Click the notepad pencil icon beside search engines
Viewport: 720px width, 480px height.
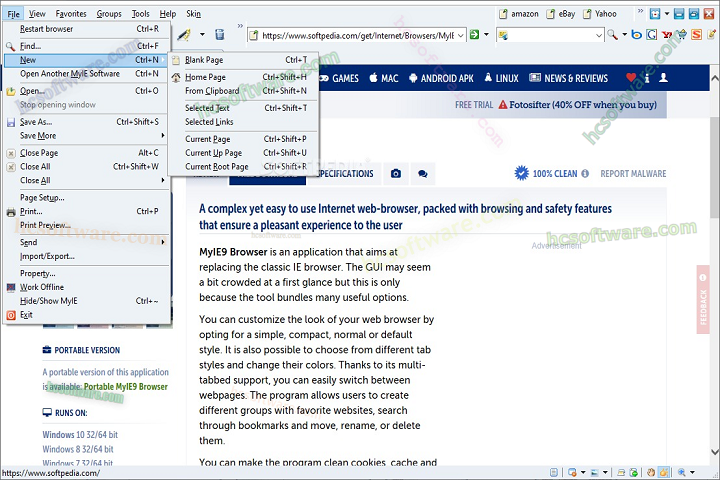(x=712, y=34)
